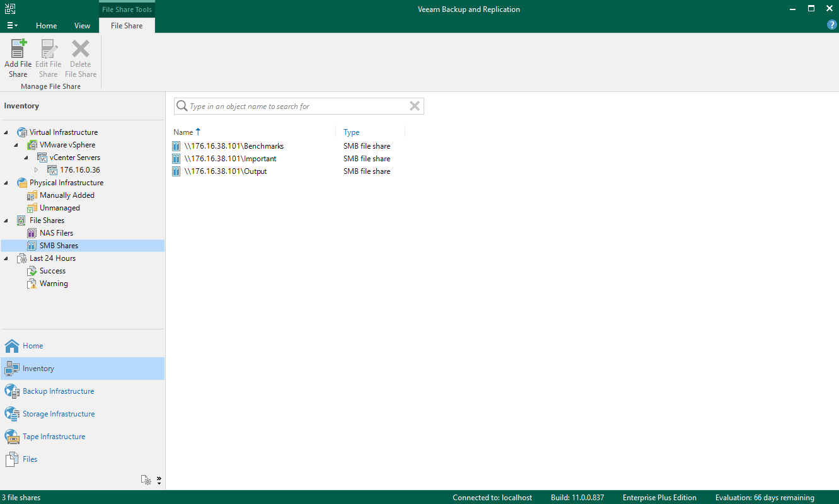Image resolution: width=839 pixels, height=504 pixels.
Task: Select the Manually Added tree item
Action: pyautogui.click(x=67, y=195)
